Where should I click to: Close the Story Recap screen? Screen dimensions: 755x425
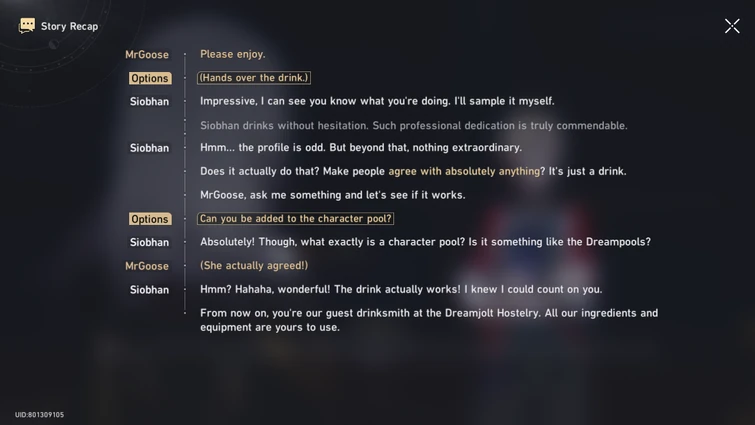click(732, 26)
